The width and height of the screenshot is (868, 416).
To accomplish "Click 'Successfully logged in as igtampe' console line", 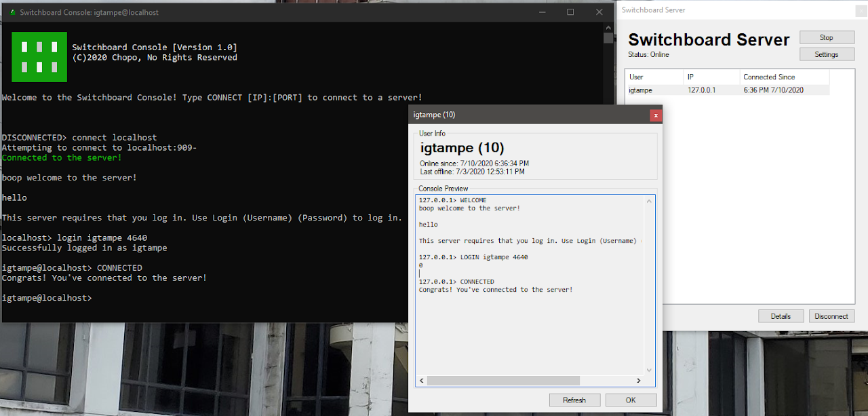I will click(x=84, y=248).
